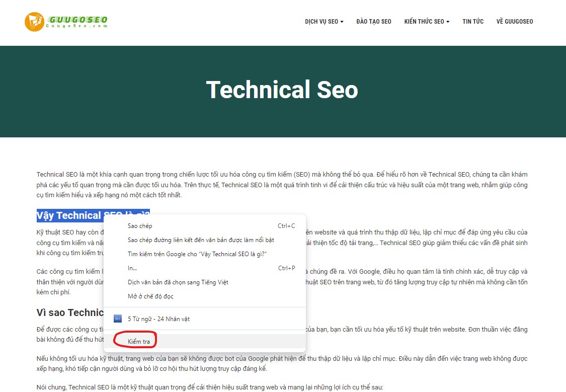
Task: Click the intro paragraph below the banner
Action: (x=282, y=185)
